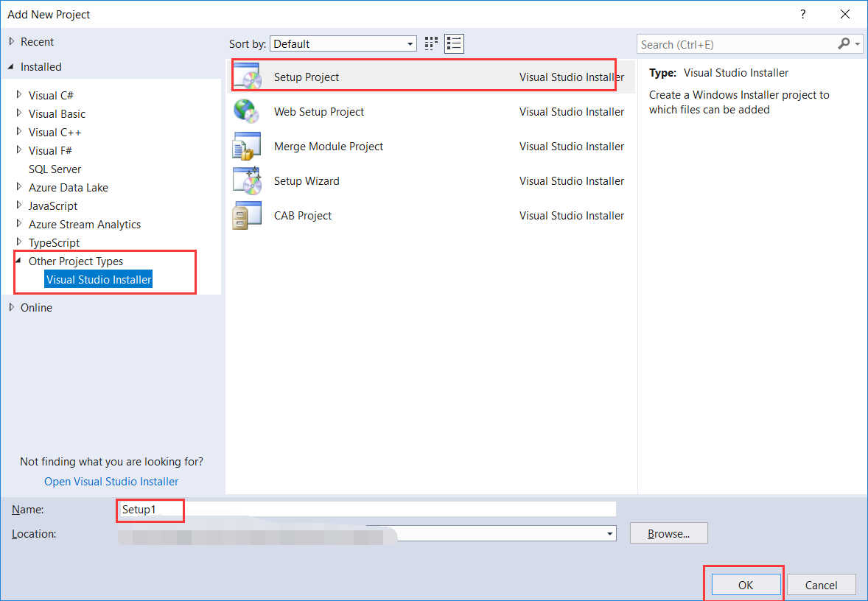The width and height of the screenshot is (868, 601).
Task: Select the Online category label
Action: [x=37, y=307]
